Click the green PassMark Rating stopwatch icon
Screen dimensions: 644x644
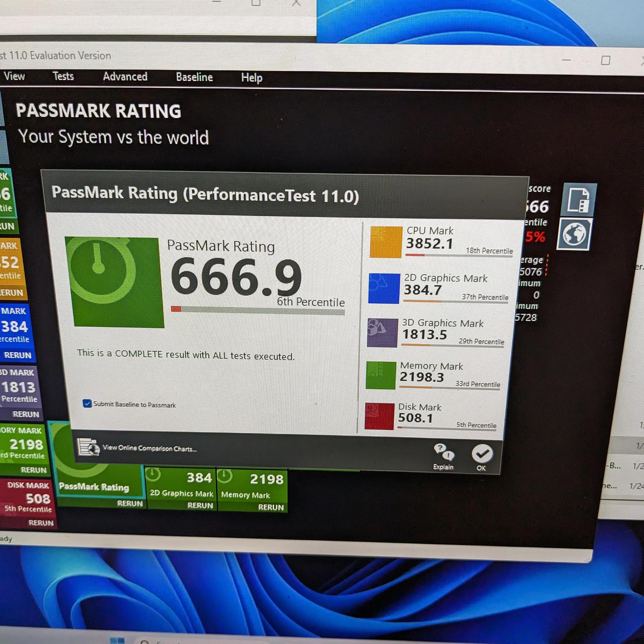(x=114, y=282)
